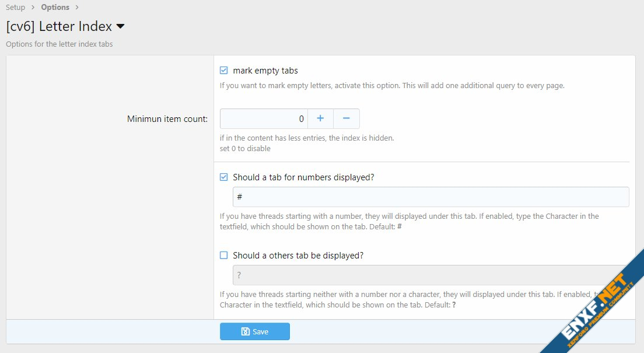
Task: Focus the numbers tab character field containing #
Action: [430, 197]
